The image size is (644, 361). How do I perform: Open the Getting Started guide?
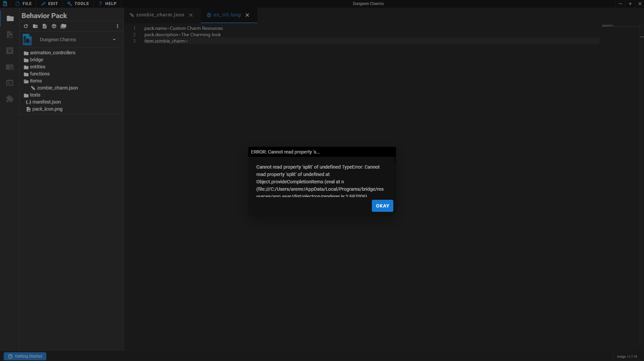point(24,356)
